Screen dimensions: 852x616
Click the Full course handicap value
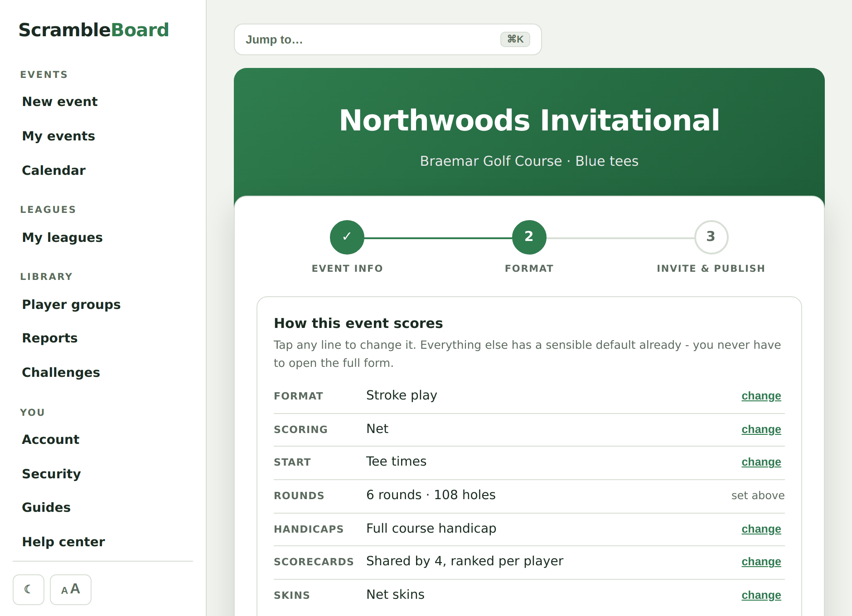[431, 529]
